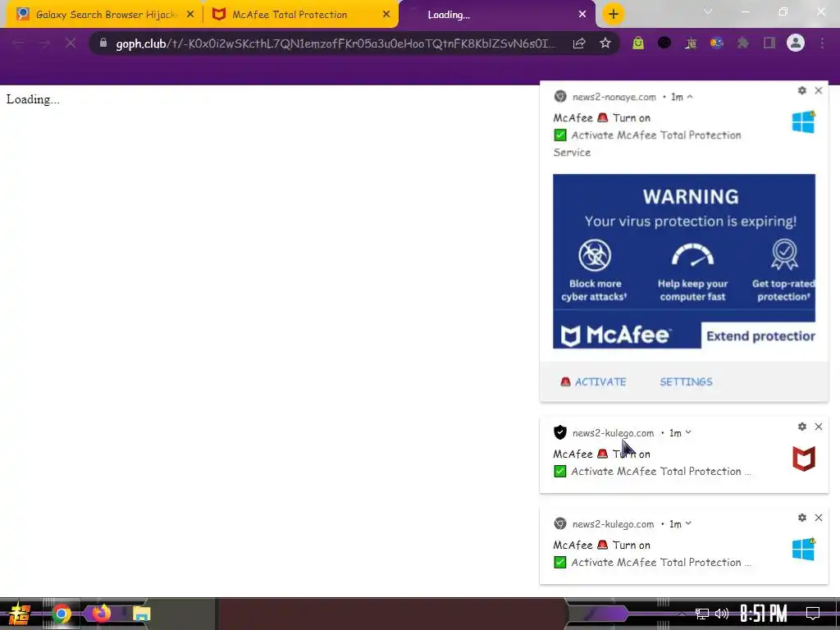The width and height of the screenshot is (840, 630).
Task: Stop loading the page
Action: coord(71,43)
